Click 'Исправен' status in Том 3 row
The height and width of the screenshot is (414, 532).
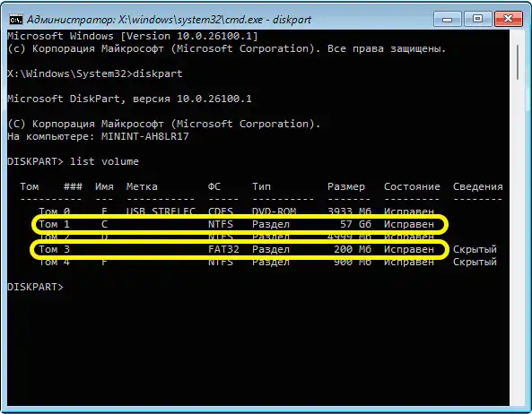409,249
